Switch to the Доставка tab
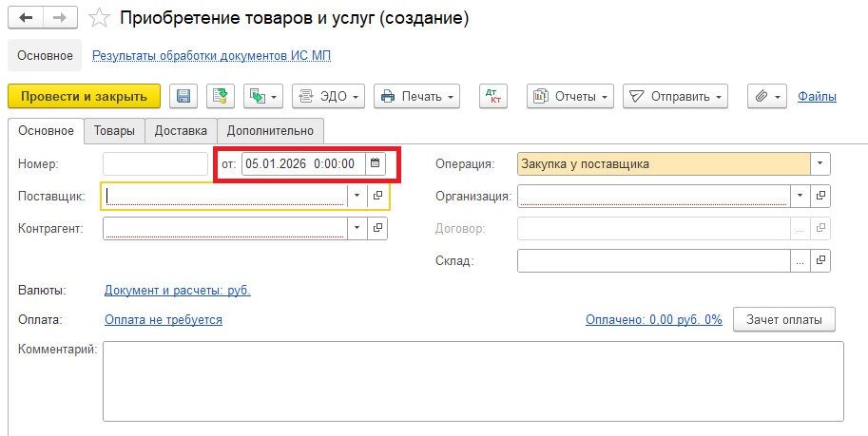 pyautogui.click(x=181, y=130)
